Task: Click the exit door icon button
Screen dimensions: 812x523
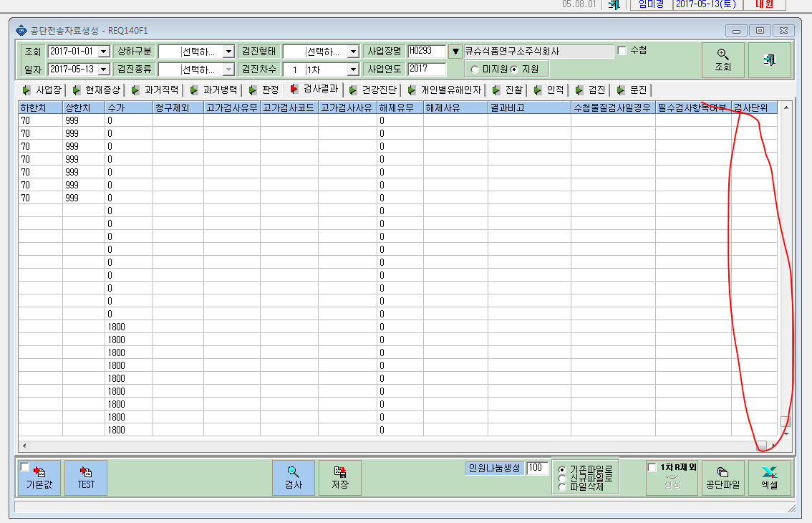Action: [770, 60]
